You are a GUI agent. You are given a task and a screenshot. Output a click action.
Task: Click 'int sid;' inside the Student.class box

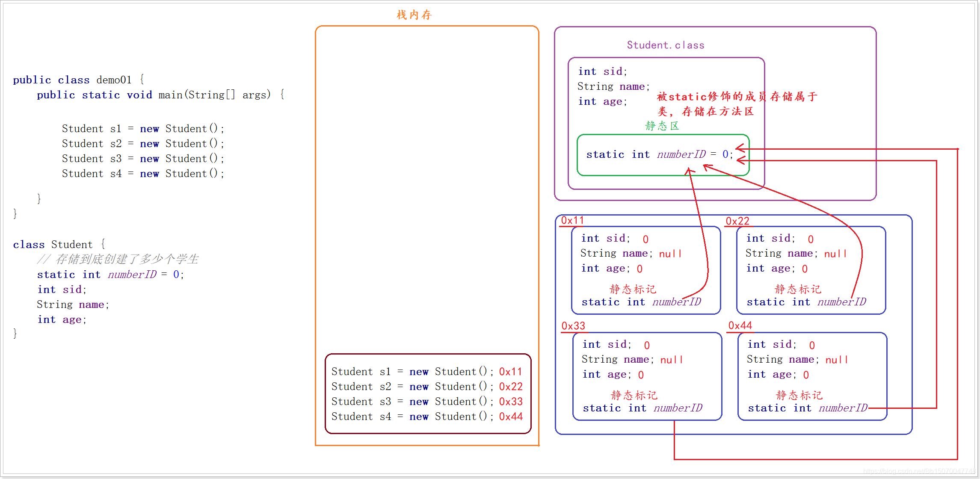(603, 71)
